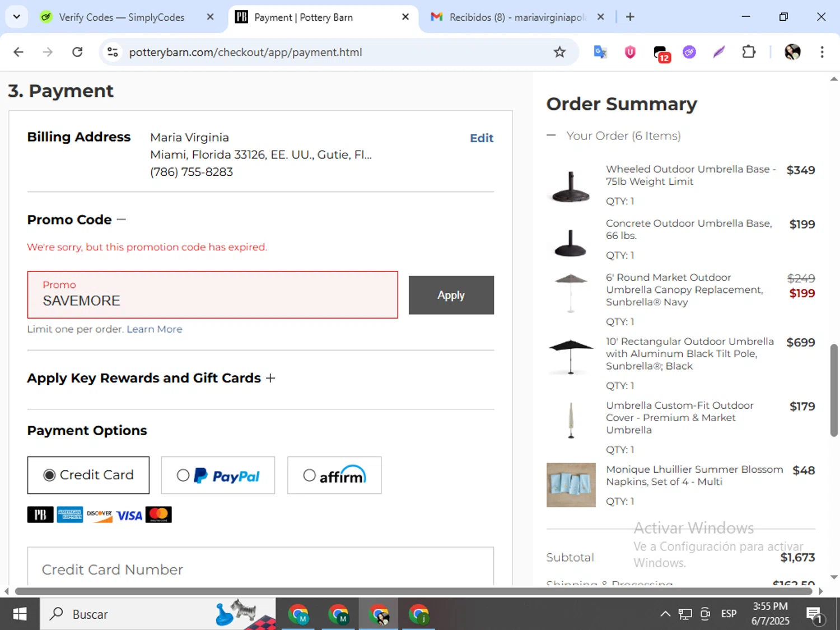840x630 pixels.
Task: Open a new browser tab
Action: point(630,17)
